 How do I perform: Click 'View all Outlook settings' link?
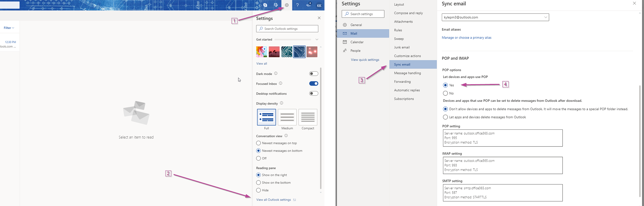(x=274, y=200)
